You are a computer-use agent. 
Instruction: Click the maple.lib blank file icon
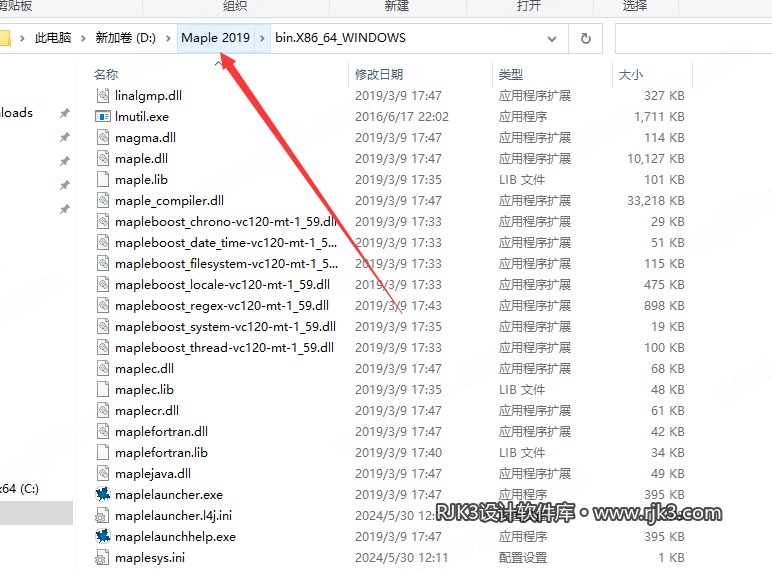pos(102,180)
